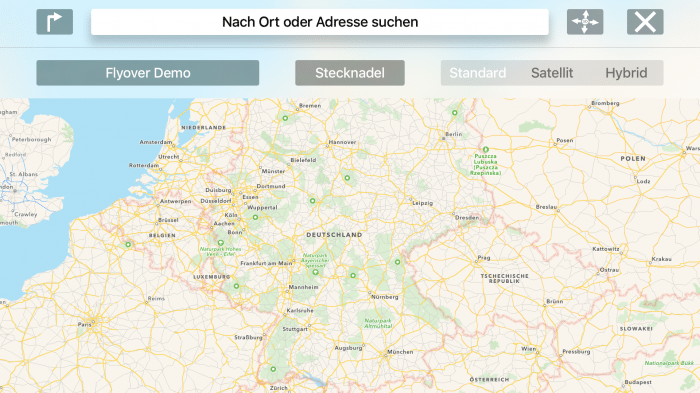Tap the Breslau city label
The width and height of the screenshot is (700, 393).
[x=546, y=207]
